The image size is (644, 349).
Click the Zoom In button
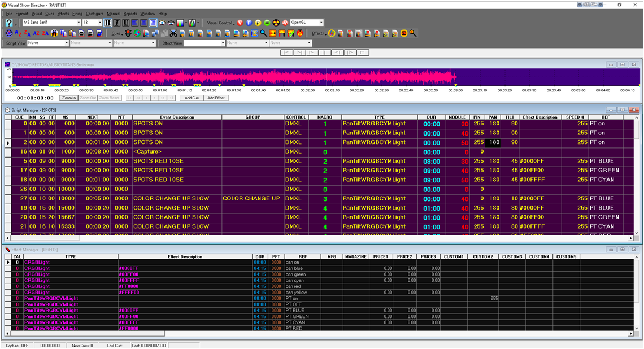(69, 98)
